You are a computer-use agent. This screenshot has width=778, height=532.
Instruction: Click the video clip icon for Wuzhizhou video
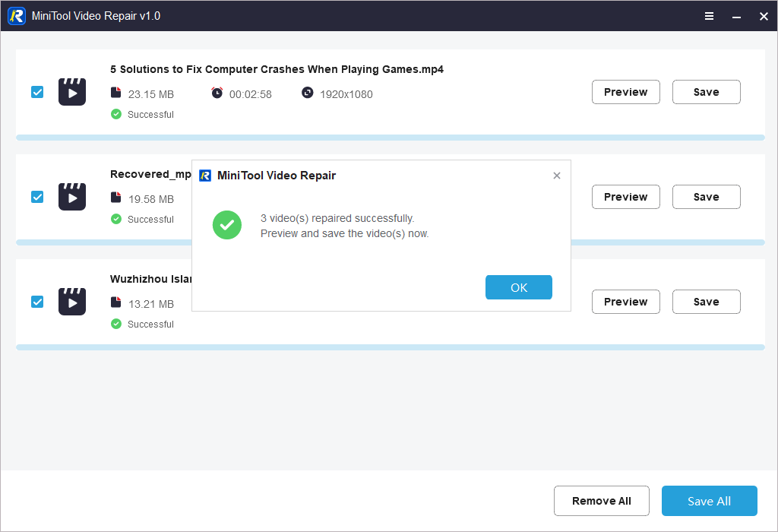(72, 302)
